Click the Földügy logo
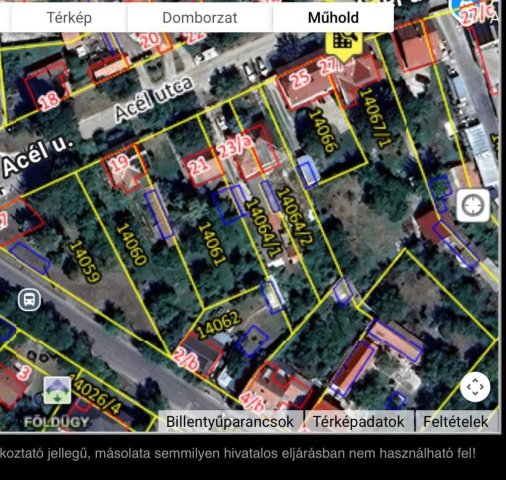 pyautogui.click(x=57, y=422)
